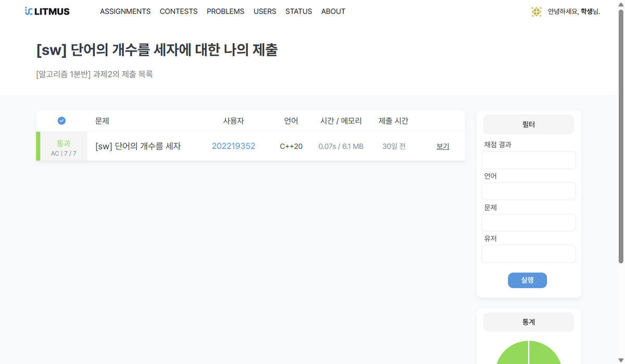Open the ASSIGNMENTS menu
Image resolution: width=625 pixels, height=364 pixels.
pyautogui.click(x=125, y=11)
